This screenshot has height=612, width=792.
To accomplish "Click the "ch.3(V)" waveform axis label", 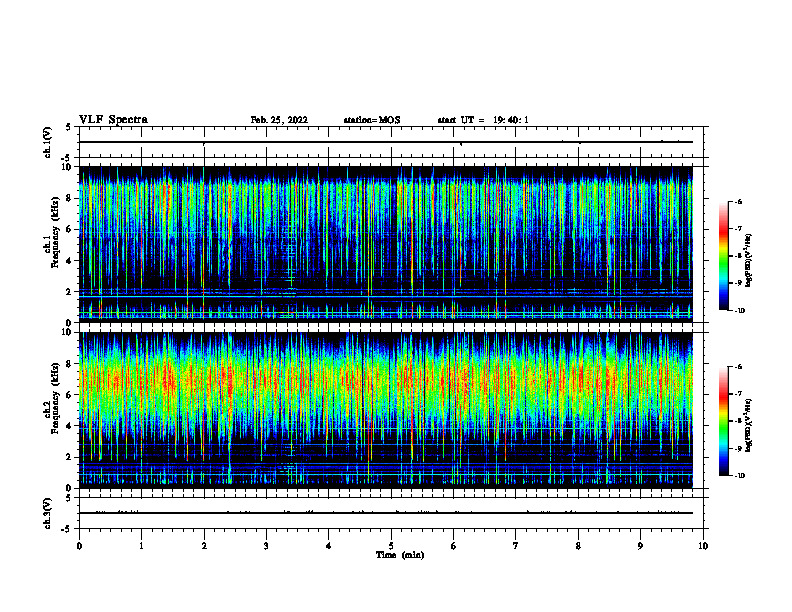I will point(48,513).
